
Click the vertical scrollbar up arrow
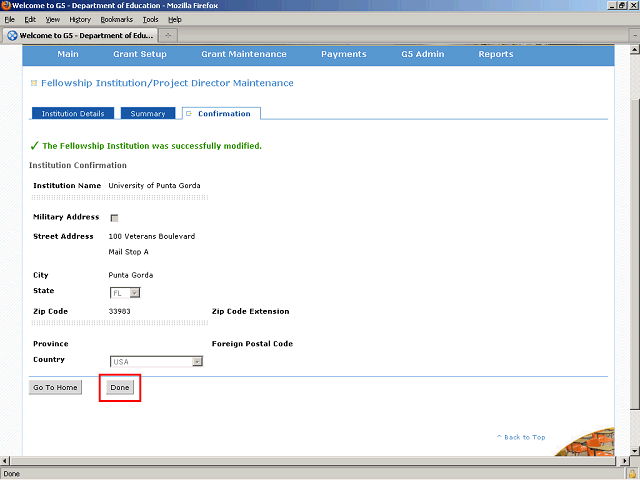[x=635, y=50]
